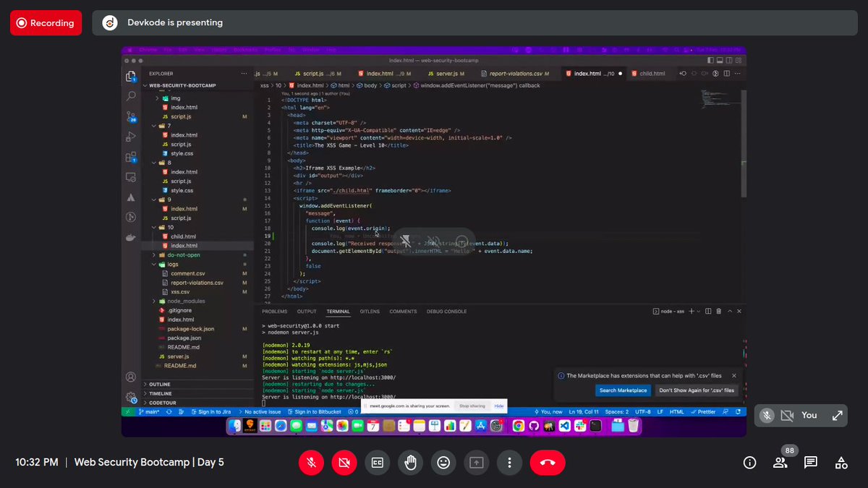Open the Run and Debug view
The height and width of the screenshot is (488, 868).
click(131, 136)
